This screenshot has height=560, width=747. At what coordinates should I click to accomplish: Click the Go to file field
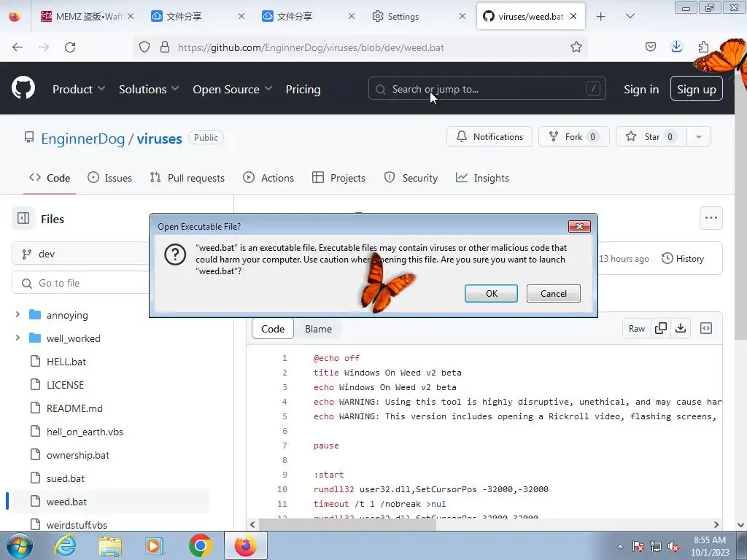click(81, 283)
